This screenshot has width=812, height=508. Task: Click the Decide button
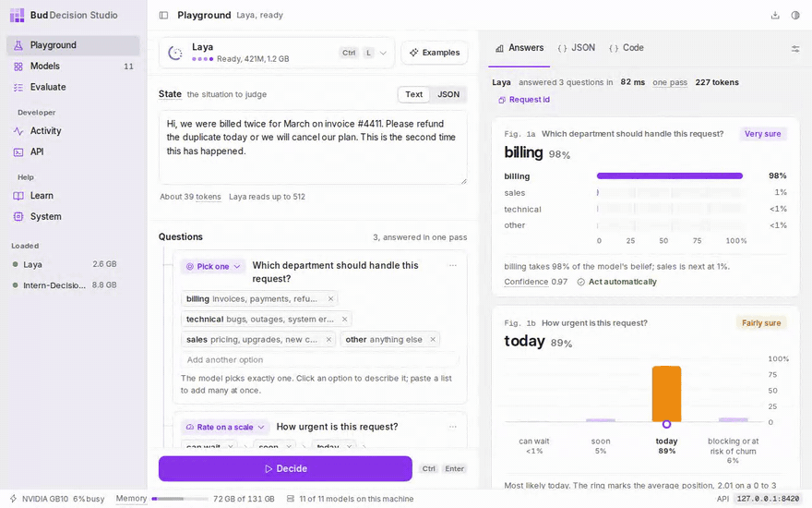(285, 468)
